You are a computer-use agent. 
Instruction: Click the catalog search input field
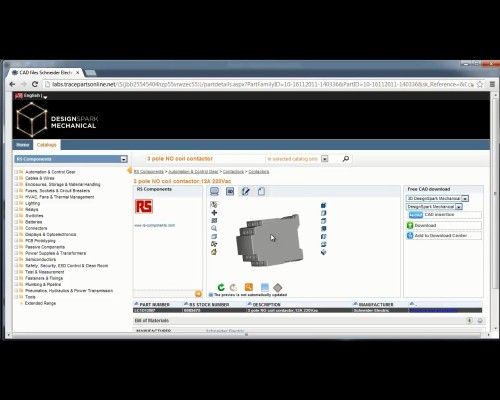tap(205, 159)
